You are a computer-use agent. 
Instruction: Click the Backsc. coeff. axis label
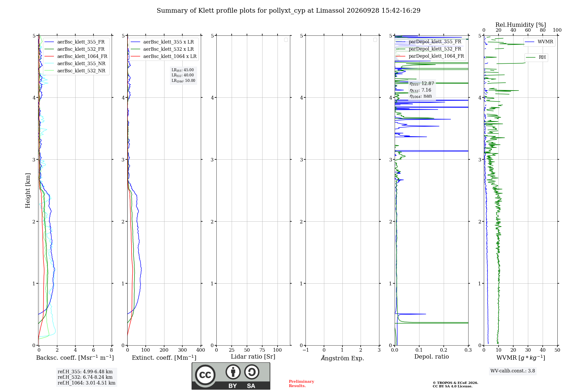[x=75, y=358]
